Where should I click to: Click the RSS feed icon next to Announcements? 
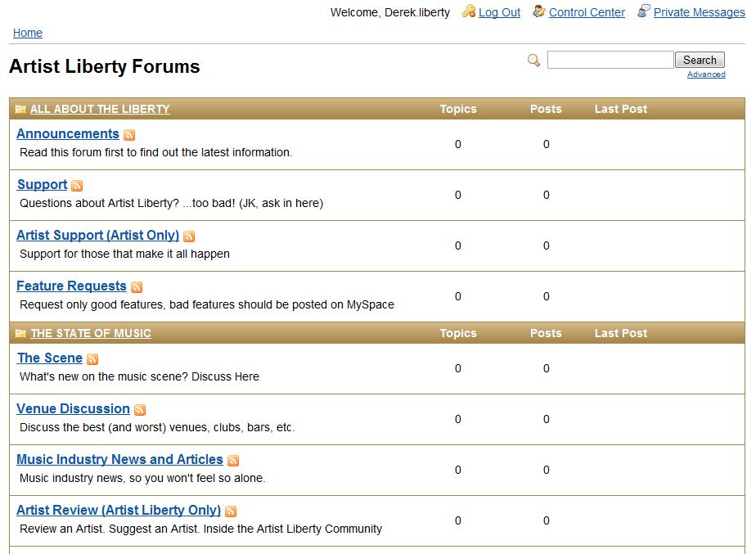point(129,135)
